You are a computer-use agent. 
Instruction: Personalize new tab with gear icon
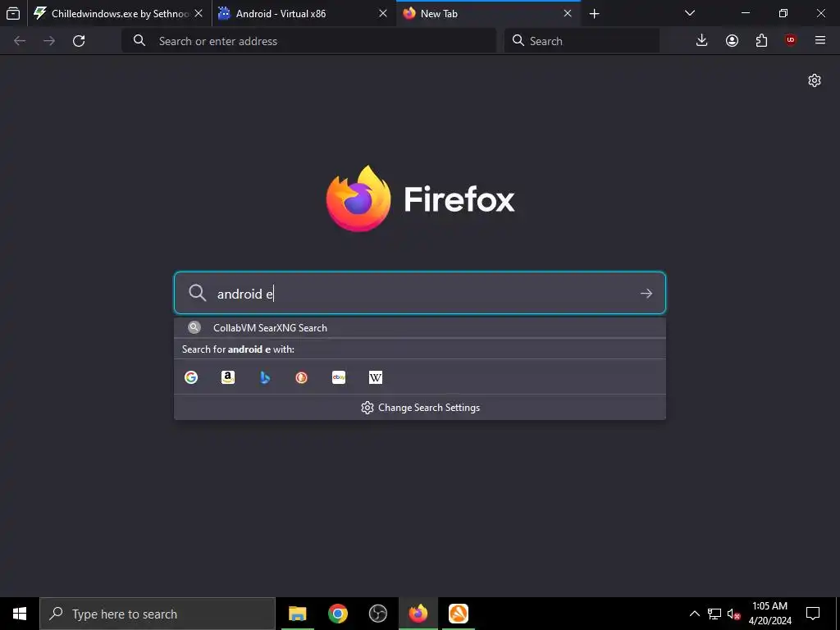click(x=815, y=80)
